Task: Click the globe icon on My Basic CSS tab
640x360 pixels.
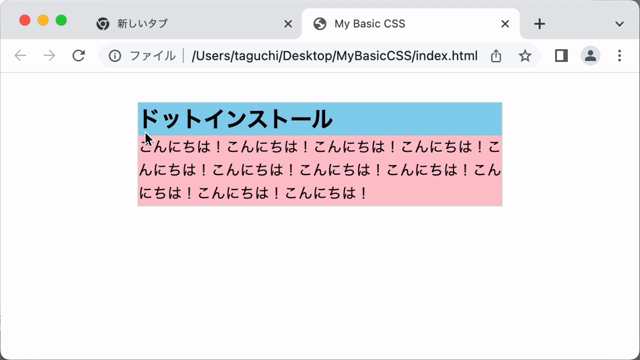Action: (x=320, y=24)
